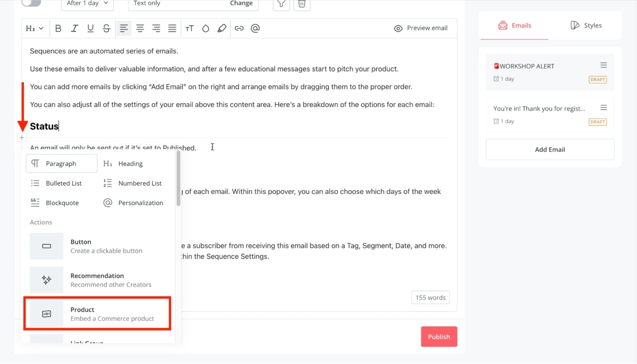The width and height of the screenshot is (637, 364).
Task: Open WORKSHOP ALERT email options menu
Action: click(604, 65)
